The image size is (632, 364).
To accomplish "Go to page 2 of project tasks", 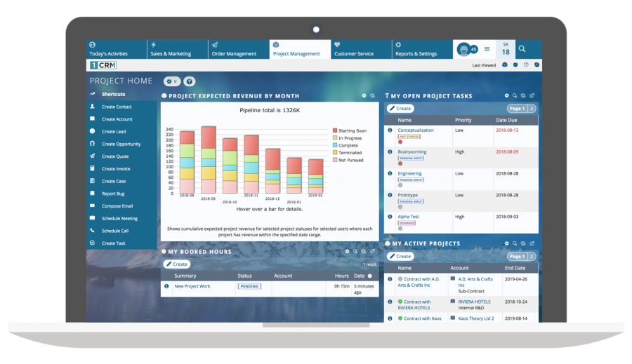I will coord(532,108).
